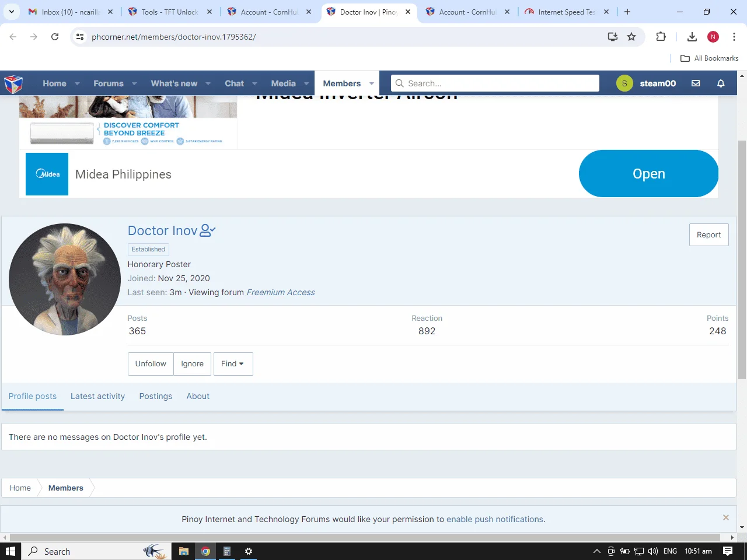Open Settings gear on the taskbar
Screen dimensions: 747x560
click(249, 551)
